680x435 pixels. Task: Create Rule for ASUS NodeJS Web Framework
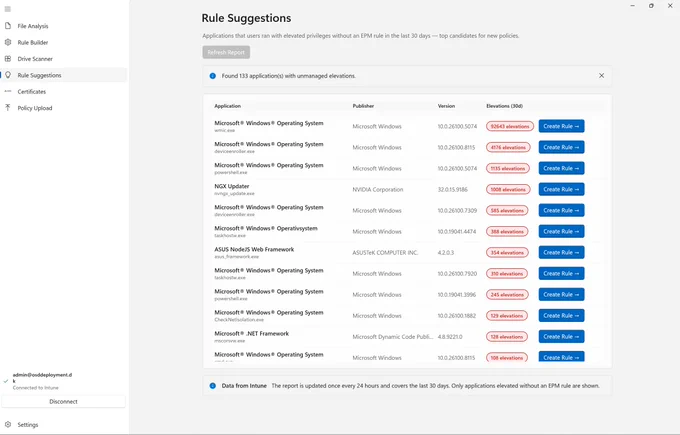[561, 252]
